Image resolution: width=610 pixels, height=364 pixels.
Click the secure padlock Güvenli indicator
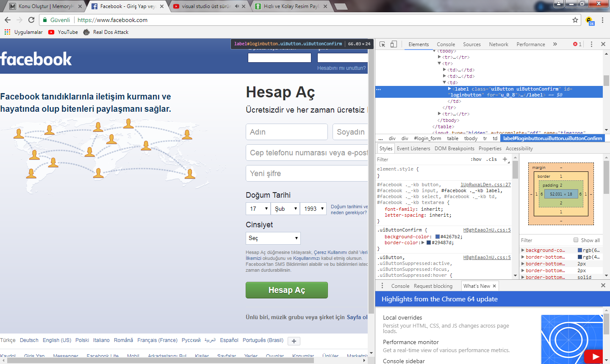pos(57,20)
